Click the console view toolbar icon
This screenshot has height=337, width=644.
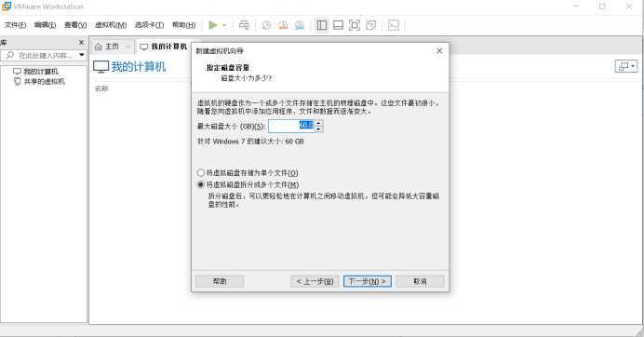pyautogui.click(x=394, y=25)
